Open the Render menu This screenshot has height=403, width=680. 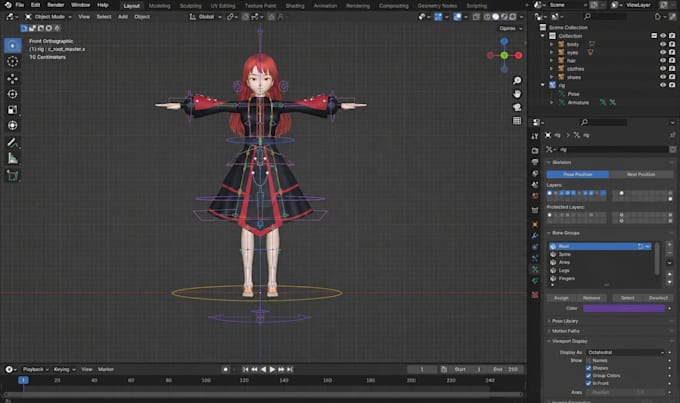(56, 5)
